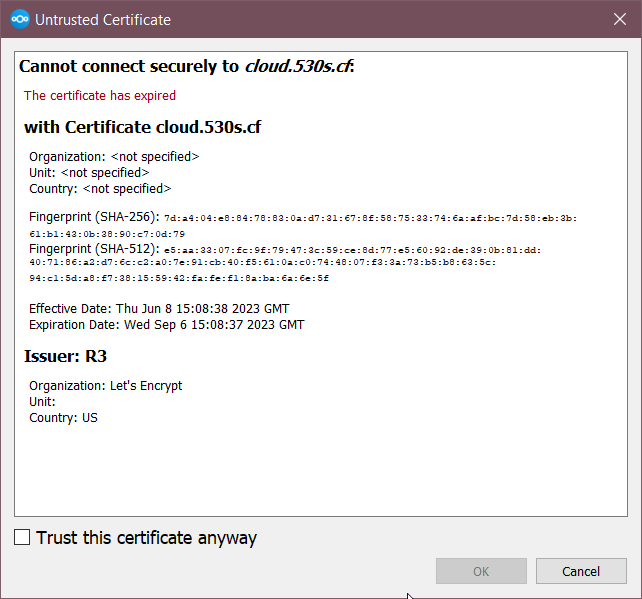The width and height of the screenshot is (642, 599).
Task: Click the 'certificate has expired' error message
Action: [100, 96]
